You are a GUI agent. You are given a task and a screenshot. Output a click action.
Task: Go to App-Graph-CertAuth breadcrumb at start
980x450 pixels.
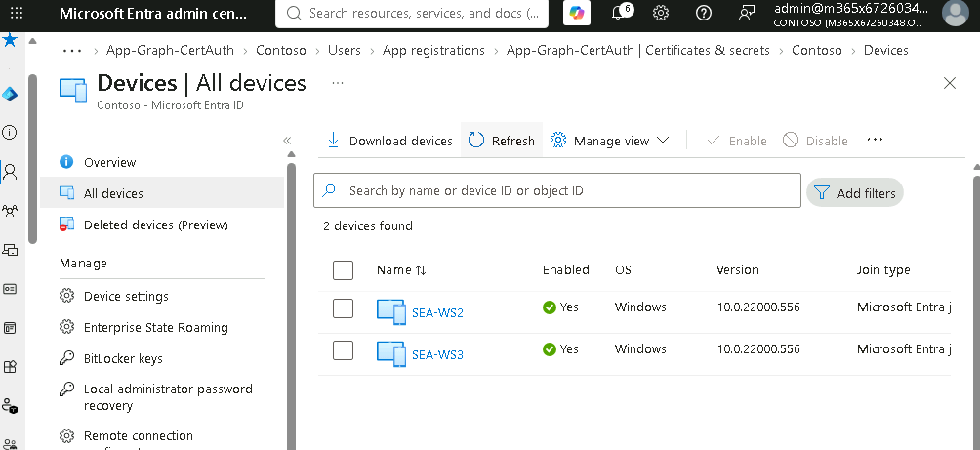(x=170, y=50)
